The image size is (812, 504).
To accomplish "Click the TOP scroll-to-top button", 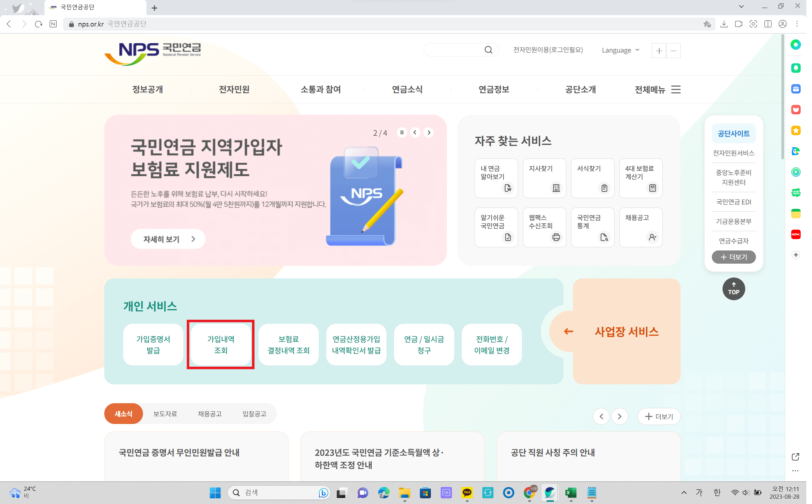I will (x=734, y=289).
